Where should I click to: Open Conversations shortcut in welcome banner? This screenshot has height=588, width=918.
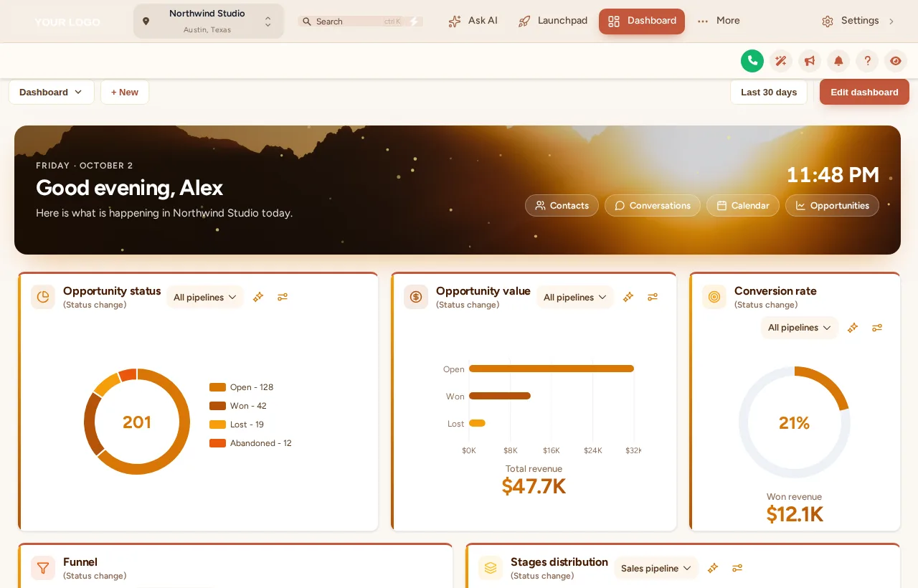(x=653, y=205)
